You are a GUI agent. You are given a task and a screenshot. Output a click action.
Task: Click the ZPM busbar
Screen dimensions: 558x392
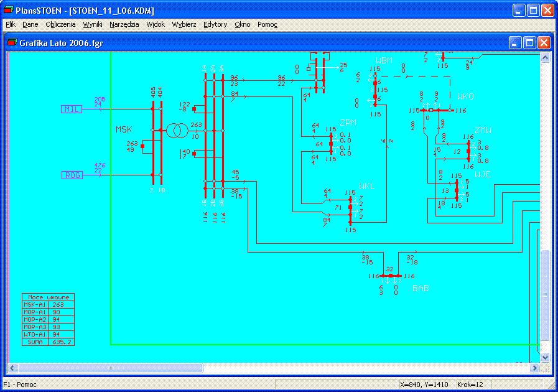point(332,144)
